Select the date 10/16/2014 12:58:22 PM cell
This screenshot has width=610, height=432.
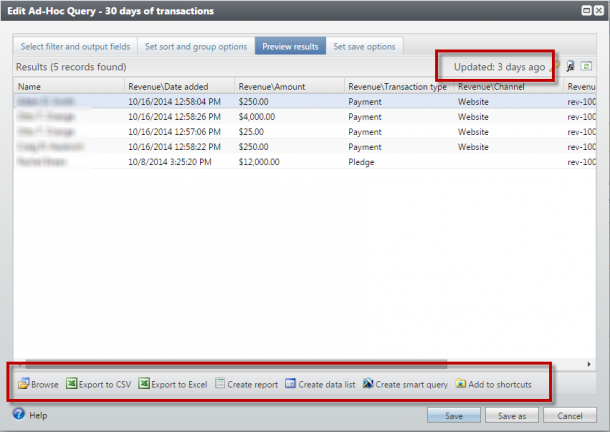point(174,147)
